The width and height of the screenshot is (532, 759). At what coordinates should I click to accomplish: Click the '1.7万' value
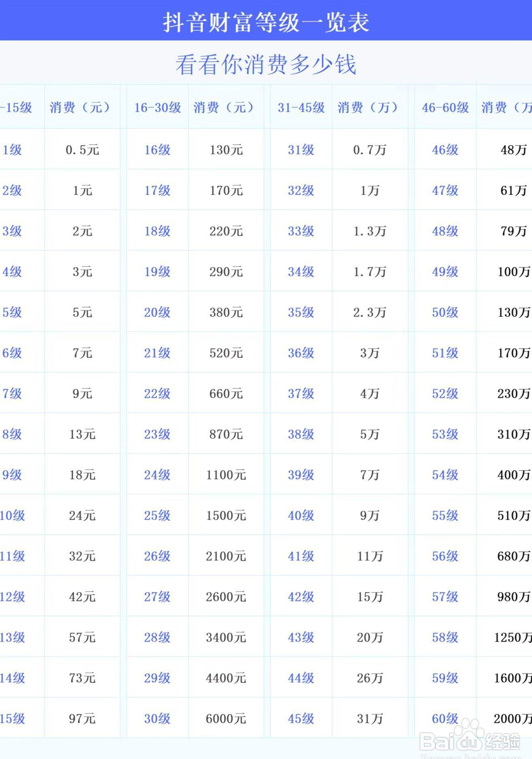coord(370,272)
